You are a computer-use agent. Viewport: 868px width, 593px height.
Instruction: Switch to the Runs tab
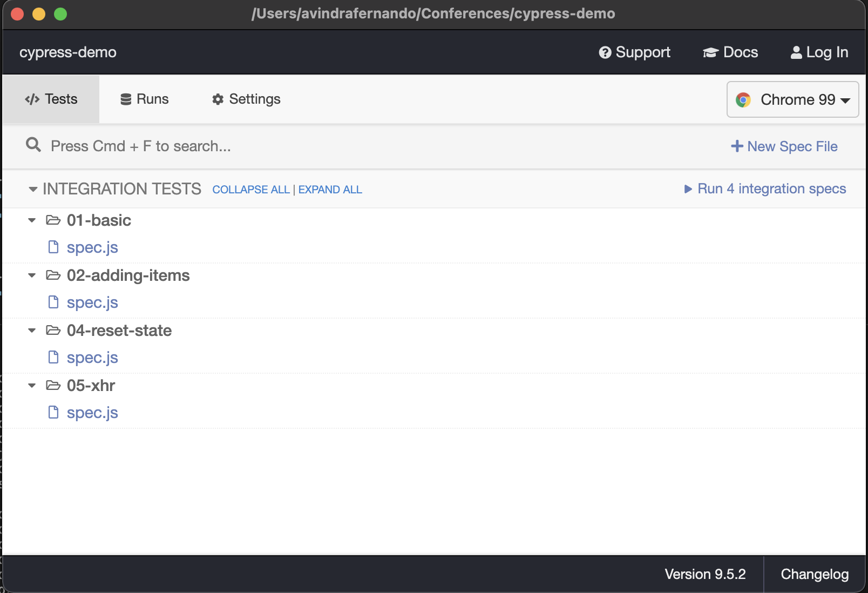(144, 99)
